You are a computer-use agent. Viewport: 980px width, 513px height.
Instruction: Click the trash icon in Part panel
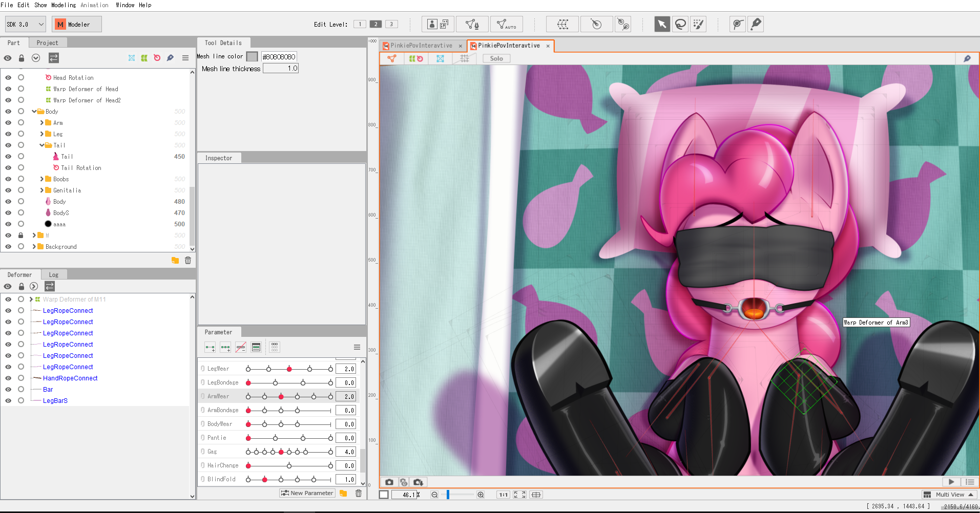188,261
